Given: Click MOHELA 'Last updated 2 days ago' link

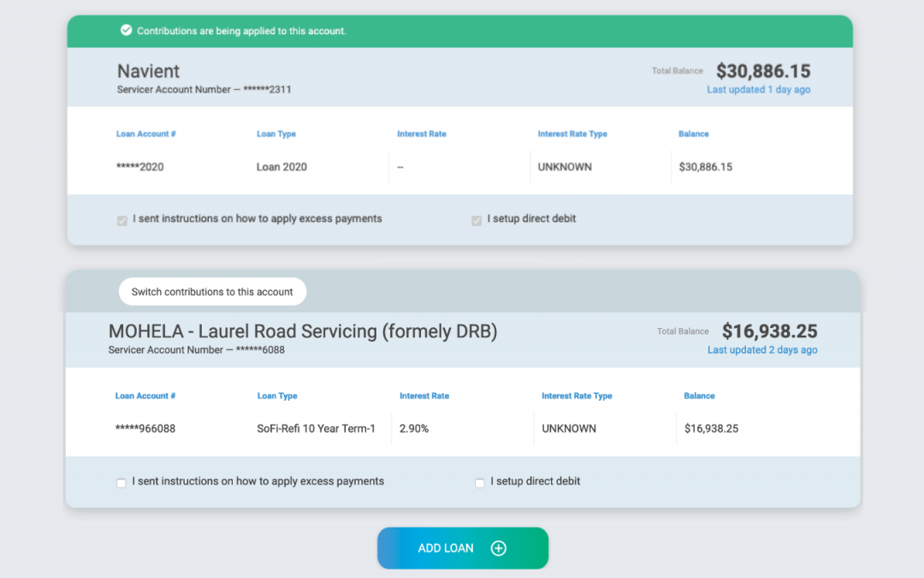Looking at the screenshot, I should pyautogui.click(x=762, y=349).
